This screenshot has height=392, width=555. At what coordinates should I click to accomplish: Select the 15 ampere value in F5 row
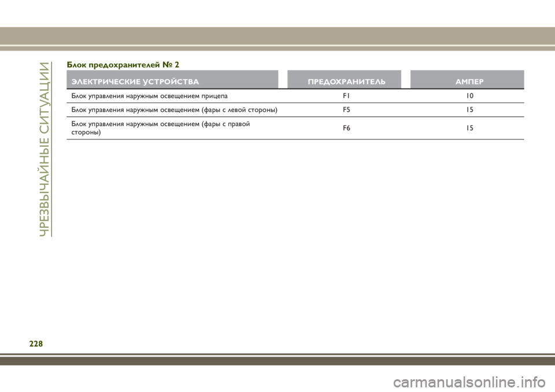[469, 109]
